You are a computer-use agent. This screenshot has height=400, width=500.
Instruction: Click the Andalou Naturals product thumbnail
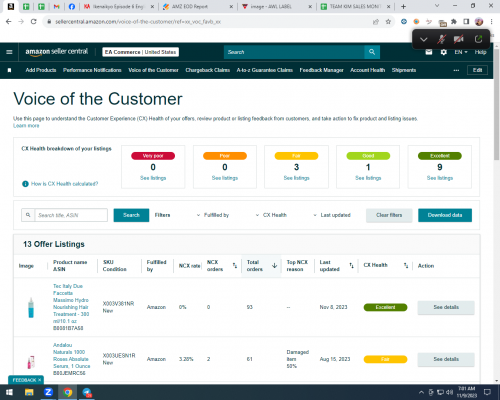(x=31, y=362)
